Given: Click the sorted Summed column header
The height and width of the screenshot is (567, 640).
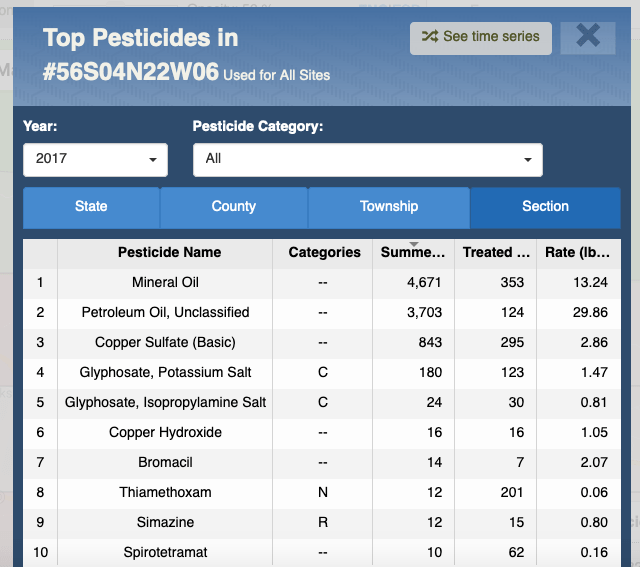Looking at the screenshot, I should [413, 253].
